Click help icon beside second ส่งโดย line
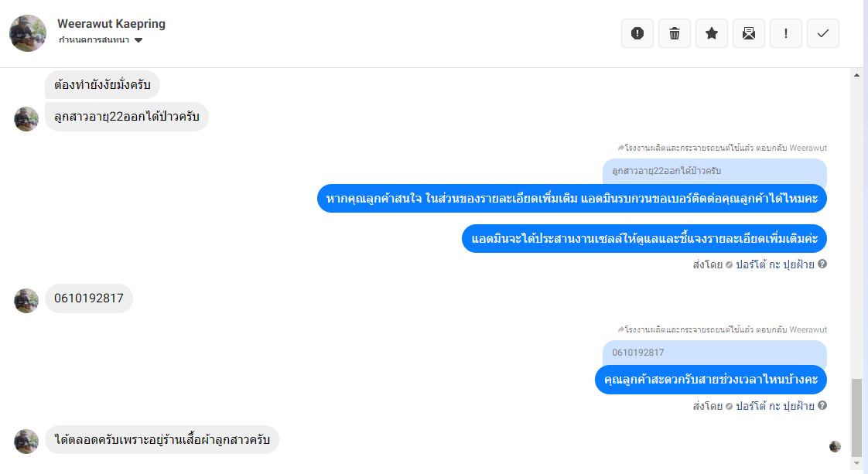Image resolution: width=868 pixels, height=474 pixels. point(822,405)
